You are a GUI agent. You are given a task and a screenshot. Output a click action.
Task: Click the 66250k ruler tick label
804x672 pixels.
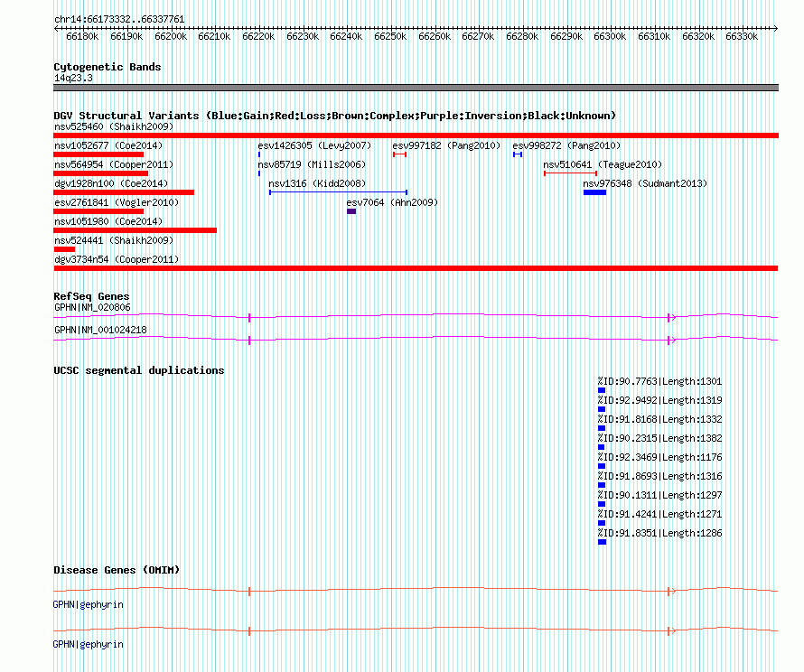click(390, 36)
